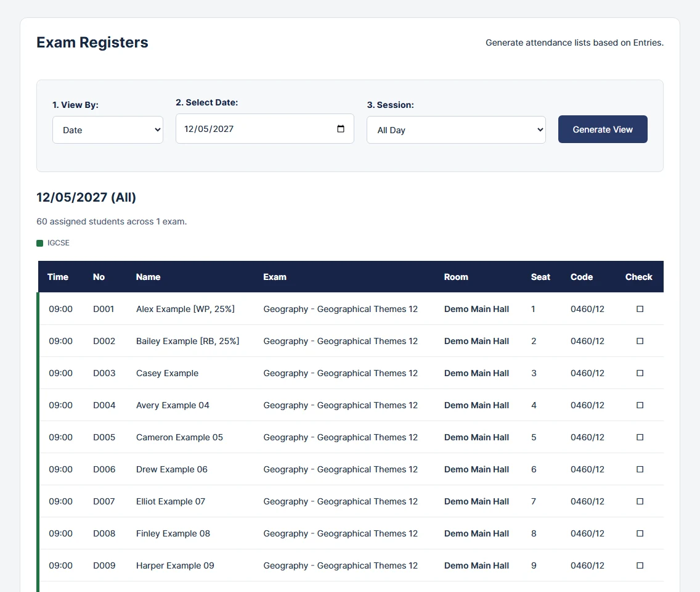700x592 pixels.
Task: Click candidate number D004
Action: 104,405
